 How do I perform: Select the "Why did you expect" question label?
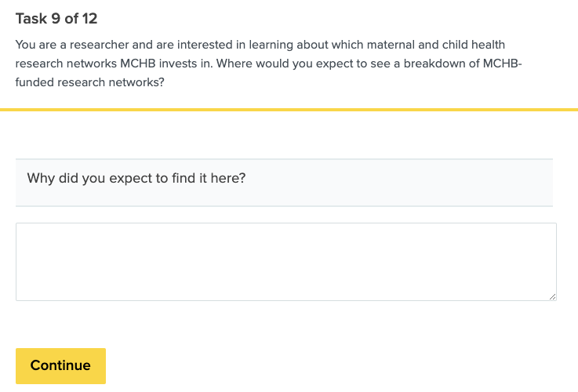136,178
